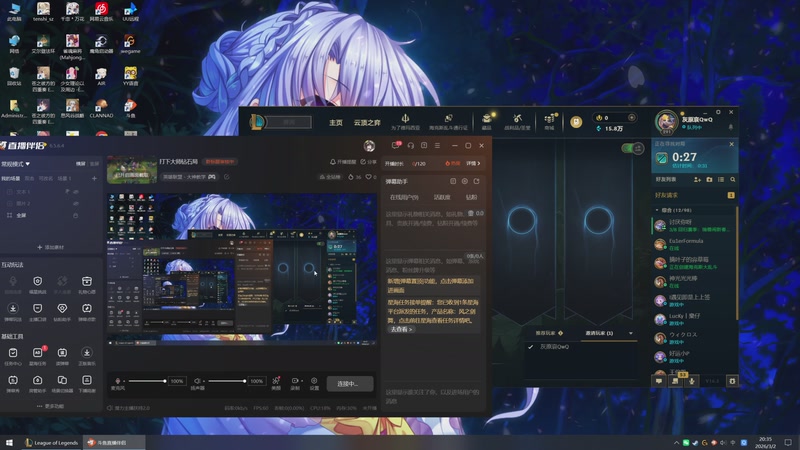
Task: Expand 详情 chevron in stream duration bar
Action: pyautogui.click(x=473, y=163)
